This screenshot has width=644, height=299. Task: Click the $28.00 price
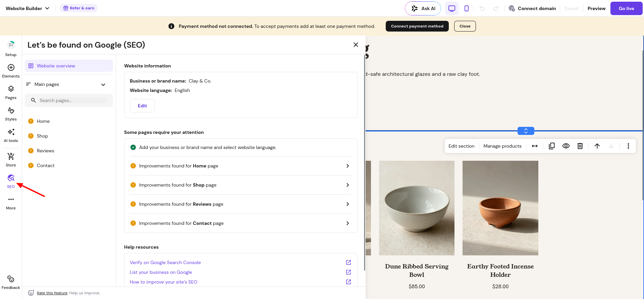tap(500, 286)
